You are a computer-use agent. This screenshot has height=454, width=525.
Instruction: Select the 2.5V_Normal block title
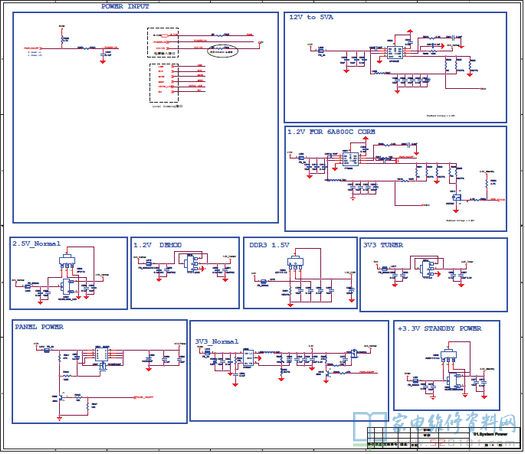click(x=36, y=243)
